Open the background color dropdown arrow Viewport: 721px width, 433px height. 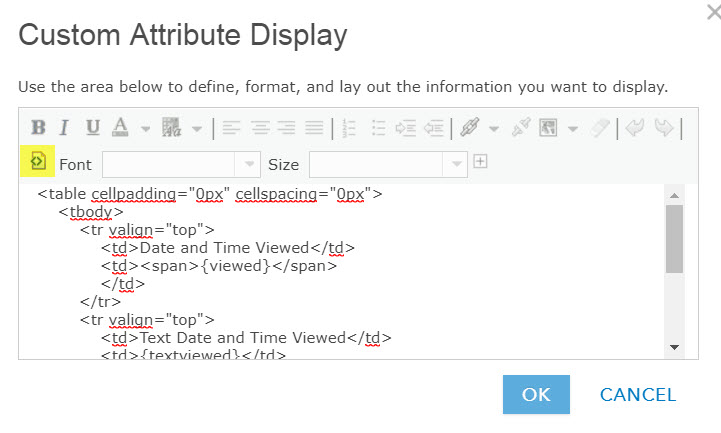point(197,129)
